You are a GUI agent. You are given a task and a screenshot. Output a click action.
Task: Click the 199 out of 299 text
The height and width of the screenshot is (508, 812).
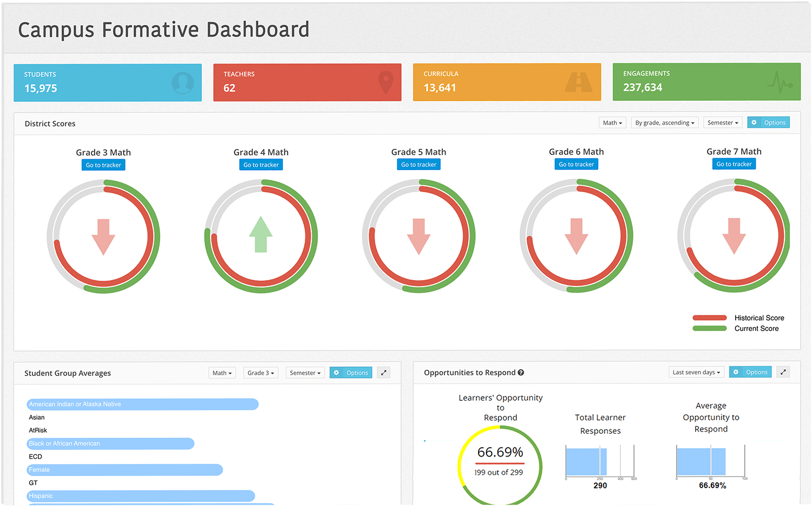coord(499,473)
